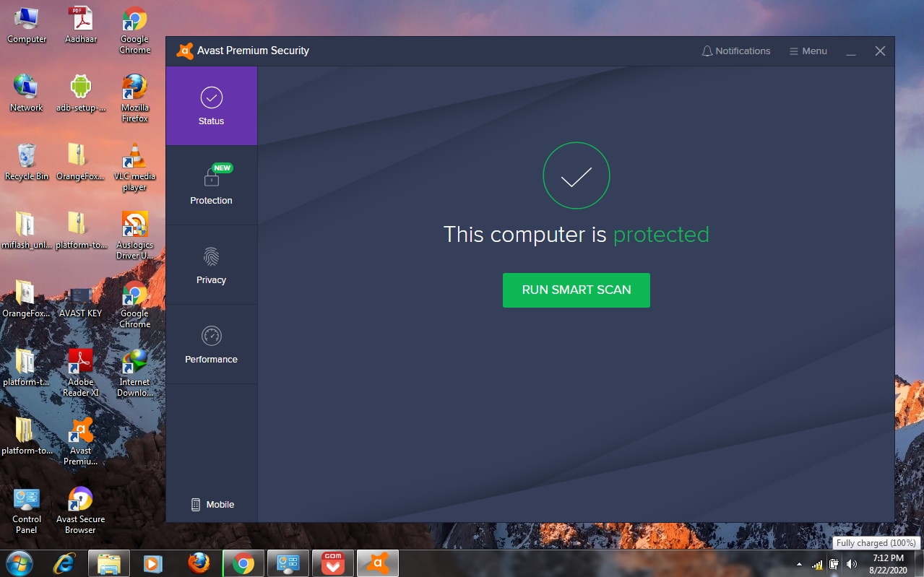Select the Mozilla Firefox desktop shortcut
924x577 pixels.
135,99
